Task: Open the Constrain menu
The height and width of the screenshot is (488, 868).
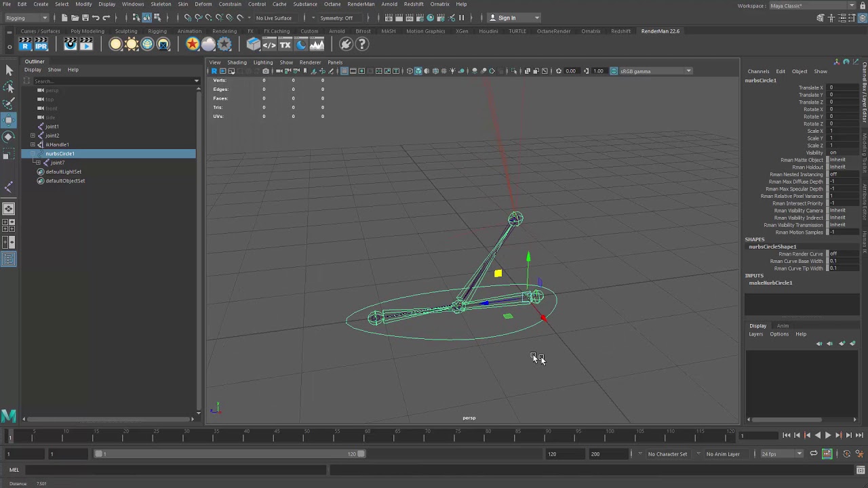Action: [x=230, y=4]
